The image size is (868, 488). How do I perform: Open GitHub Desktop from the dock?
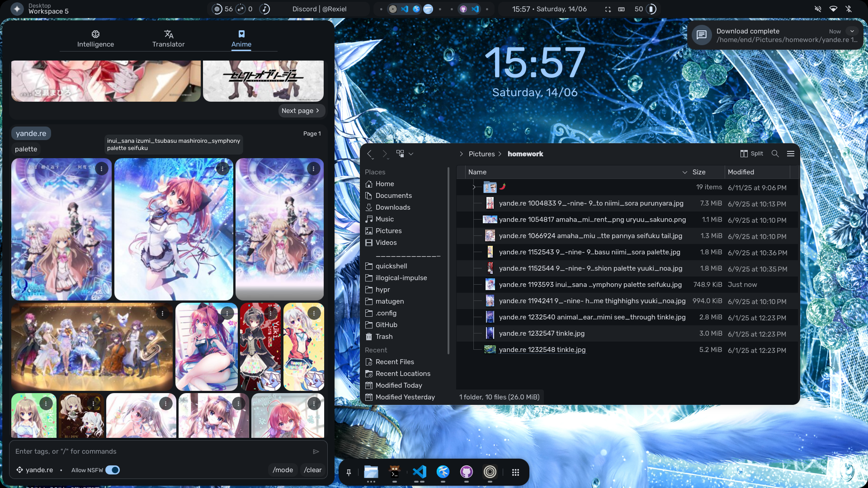[467, 472]
